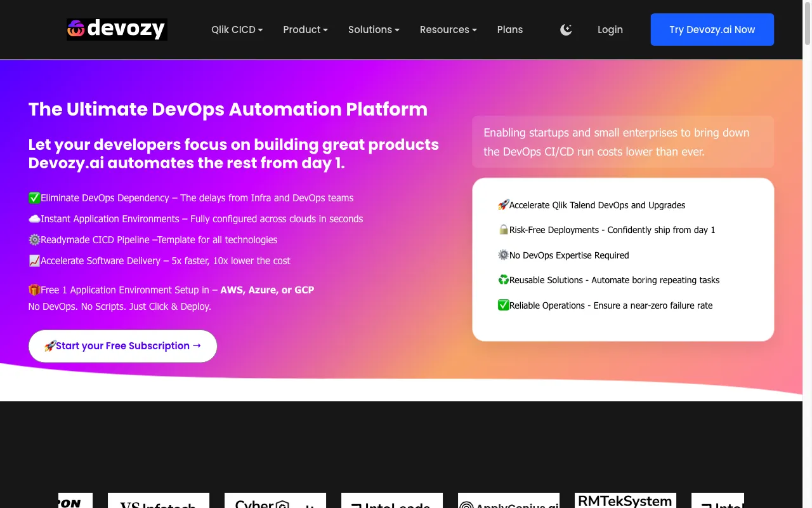Click gear icon beside No DevOps Expertise Required
812x508 pixels.
503,255
